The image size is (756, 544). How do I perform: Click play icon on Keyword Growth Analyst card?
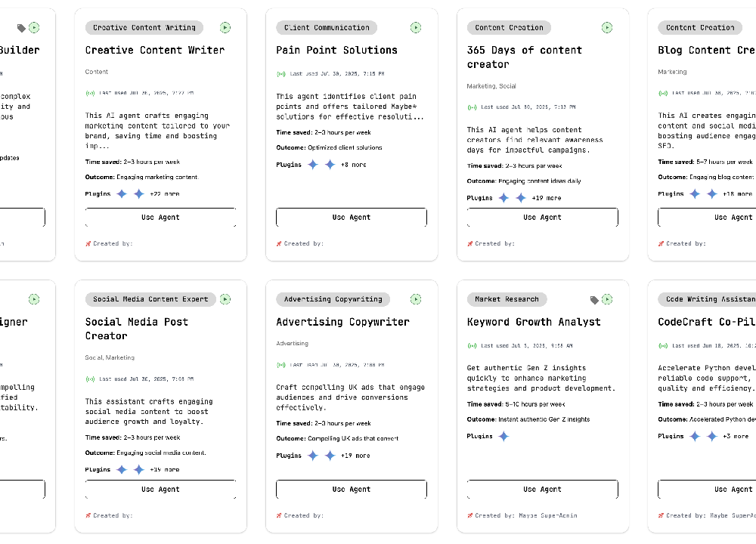[x=607, y=299]
